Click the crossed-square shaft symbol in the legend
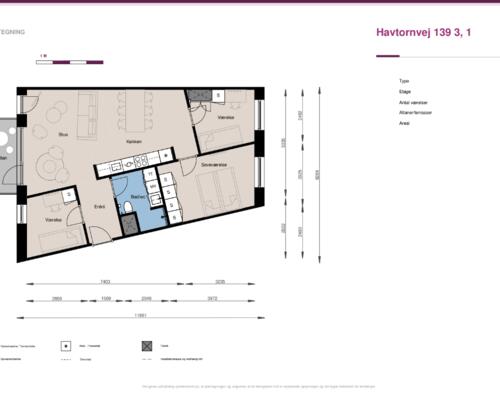The image size is (500, 400). tap(147, 346)
